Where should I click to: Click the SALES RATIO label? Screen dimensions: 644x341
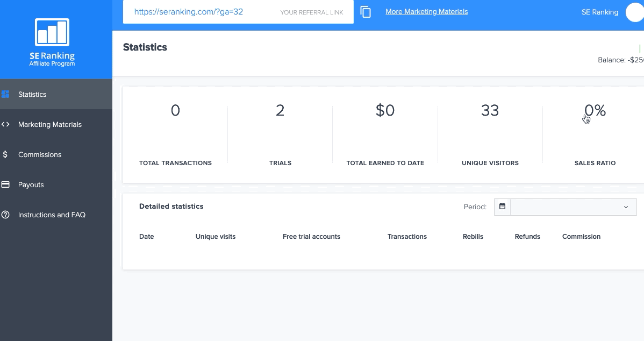(595, 163)
